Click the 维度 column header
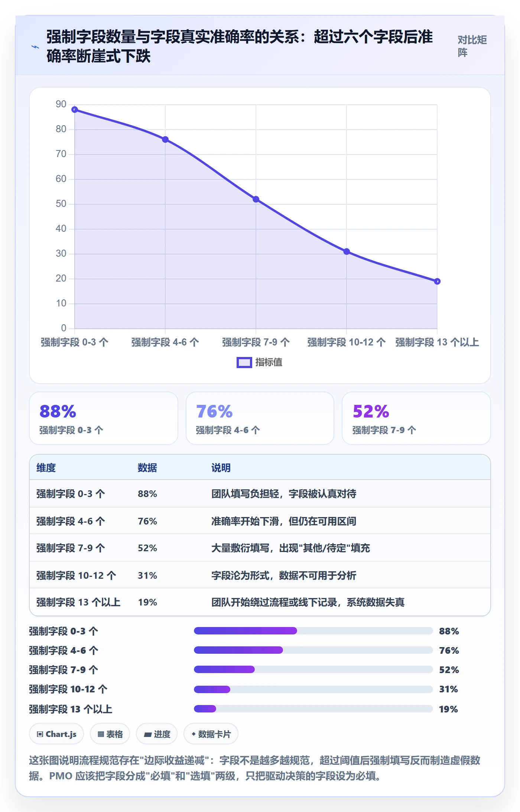Viewport: 520px width, 812px height. tap(46, 468)
